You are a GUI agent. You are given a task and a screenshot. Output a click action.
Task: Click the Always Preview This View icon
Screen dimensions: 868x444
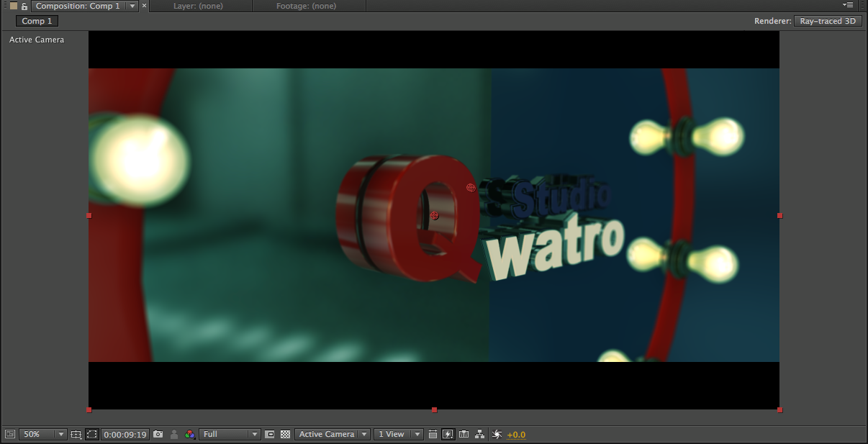[x=9, y=435]
